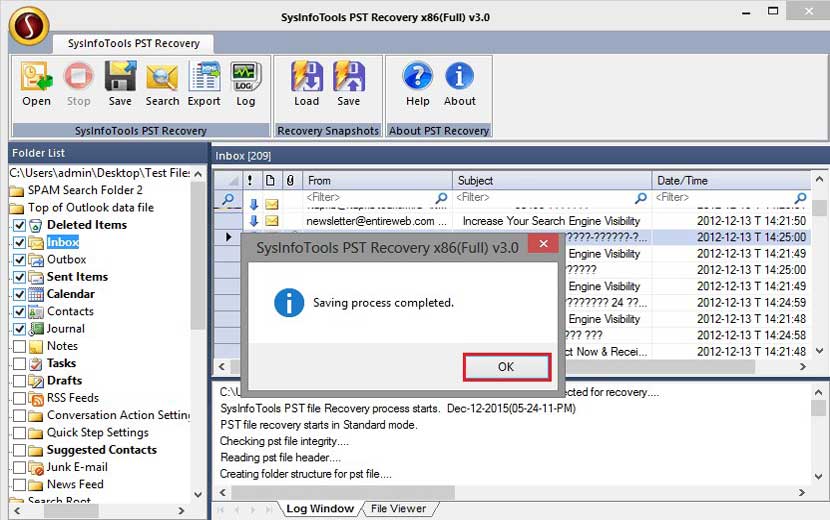Click the item type column header icon

[270, 181]
